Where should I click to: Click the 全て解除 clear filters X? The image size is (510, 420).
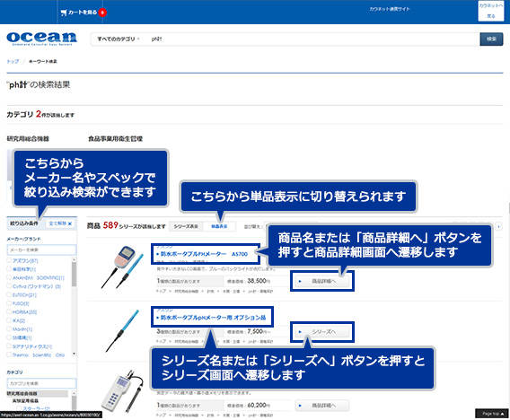[x=60, y=223]
